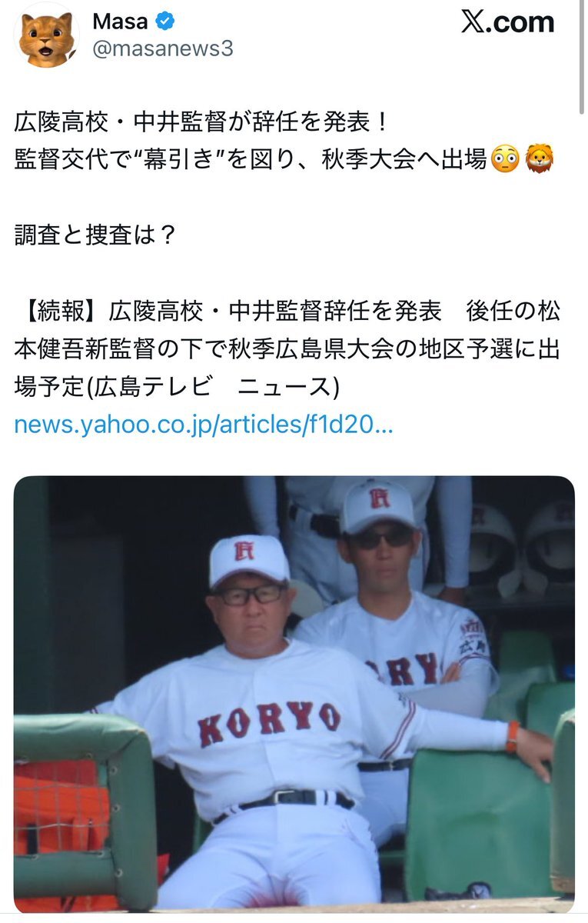Screen dimensions: 588x923
Task: Click the orange wristband in the photo
Action: click(512, 736)
